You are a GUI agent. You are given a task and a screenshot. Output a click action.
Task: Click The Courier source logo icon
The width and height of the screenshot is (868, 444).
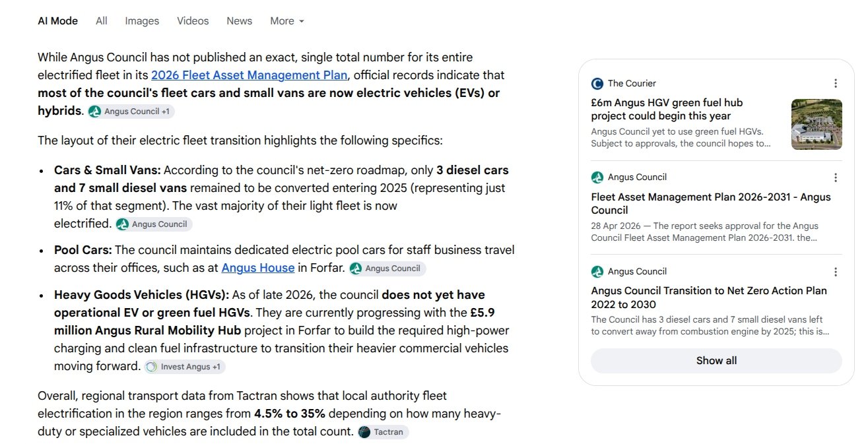click(597, 83)
